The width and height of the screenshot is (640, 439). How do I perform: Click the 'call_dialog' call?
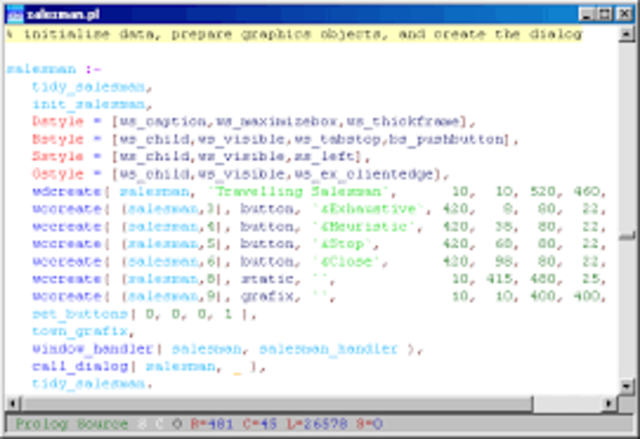coord(80,366)
